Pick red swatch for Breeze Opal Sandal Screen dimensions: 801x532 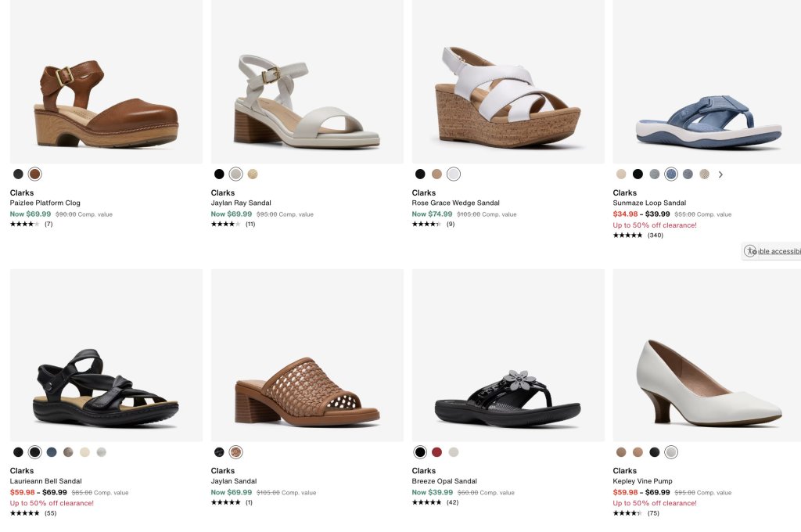coord(436,452)
